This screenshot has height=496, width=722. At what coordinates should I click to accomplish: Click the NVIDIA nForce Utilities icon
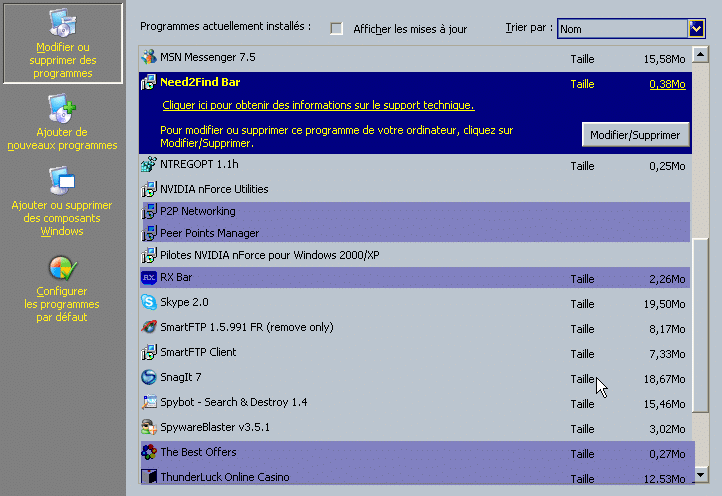click(x=149, y=189)
